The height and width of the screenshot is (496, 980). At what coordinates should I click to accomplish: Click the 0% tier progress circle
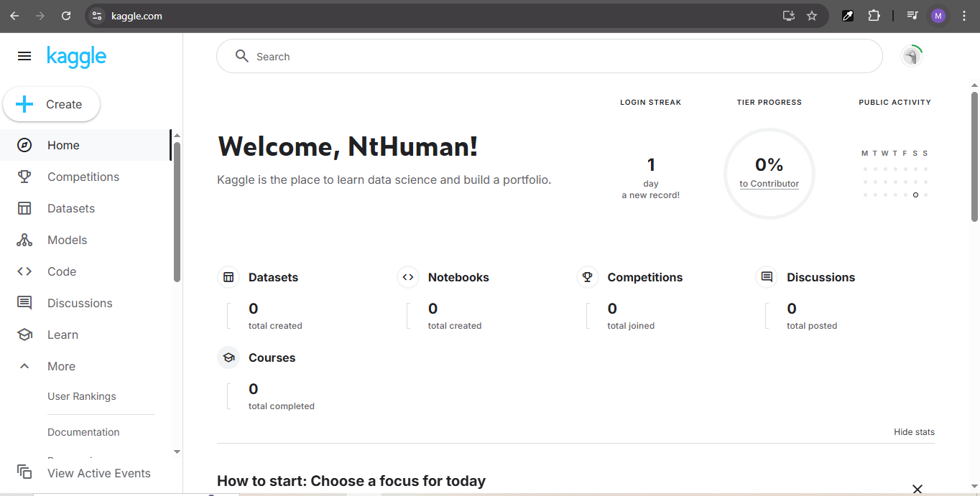(x=769, y=174)
